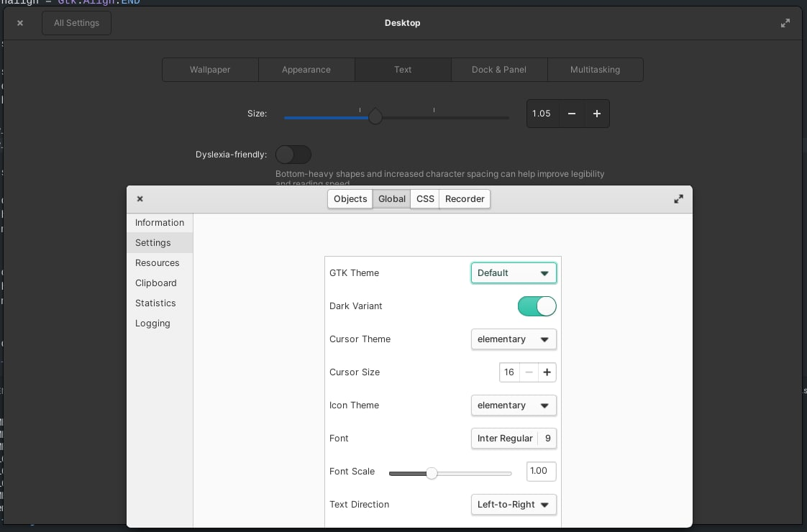807x532 pixels.
Task: Decrease Cursor Size with minus button
Action: [529, 372]
